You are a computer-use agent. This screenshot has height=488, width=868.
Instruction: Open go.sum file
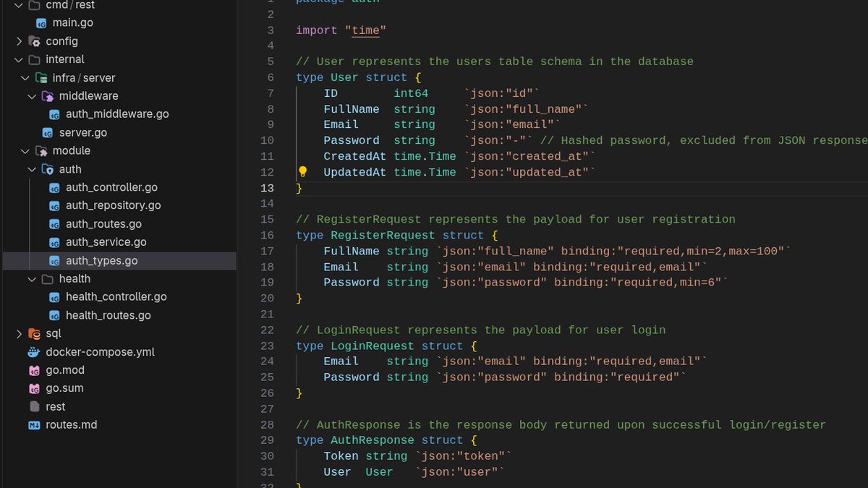(64, 388)
